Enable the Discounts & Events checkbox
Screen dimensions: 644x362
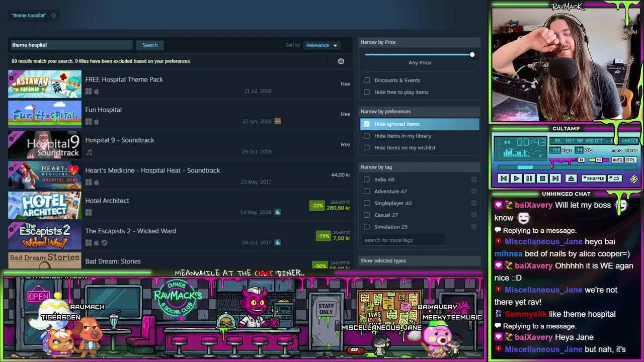pyautogui.click(x=367, y=80)
